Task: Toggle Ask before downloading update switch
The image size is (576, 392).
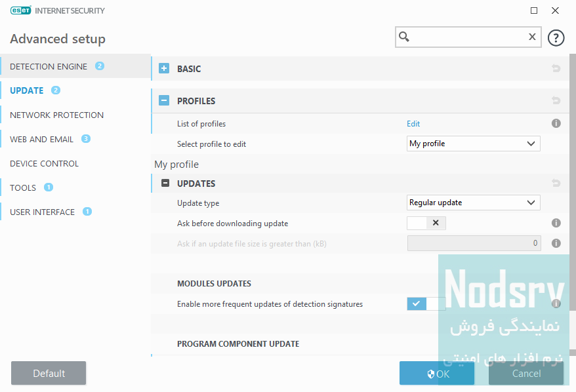Action: [426, 223]
